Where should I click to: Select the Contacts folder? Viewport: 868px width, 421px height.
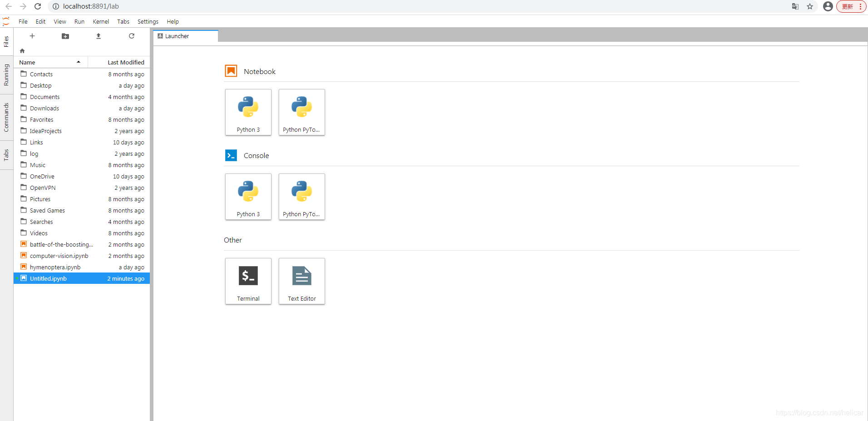tap(82, 74)
